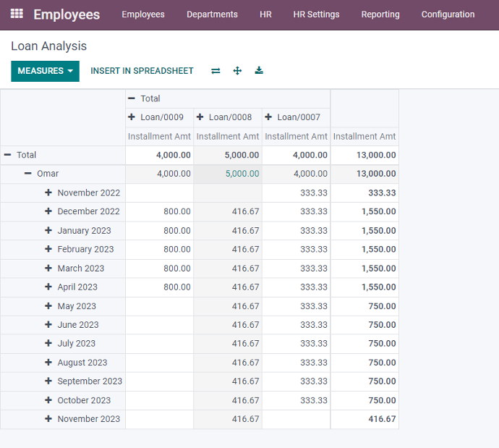Screen dimensions: 499x448
Task: Open the Reporting menu
Action: tap(380, 14)
